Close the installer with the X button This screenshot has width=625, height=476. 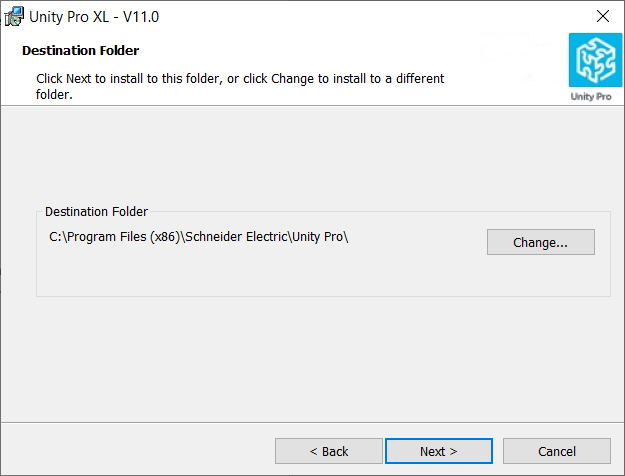pos(603,16)
